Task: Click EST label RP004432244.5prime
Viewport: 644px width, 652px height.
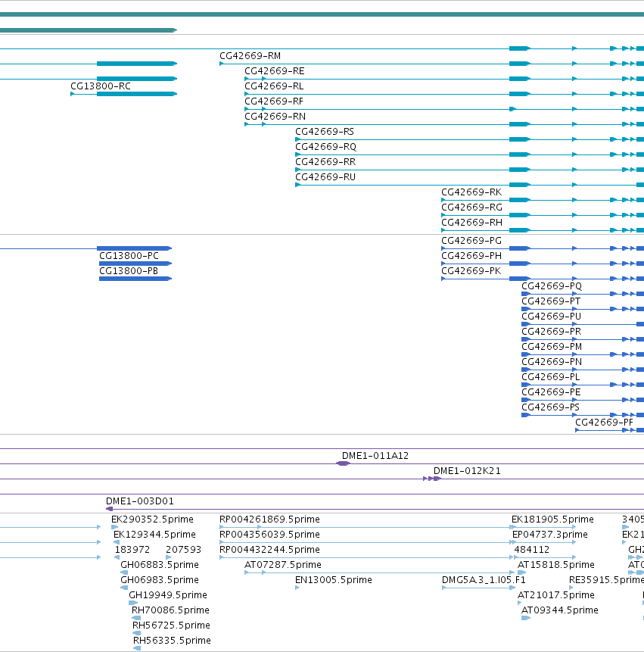Action: (x=269, y=550)
